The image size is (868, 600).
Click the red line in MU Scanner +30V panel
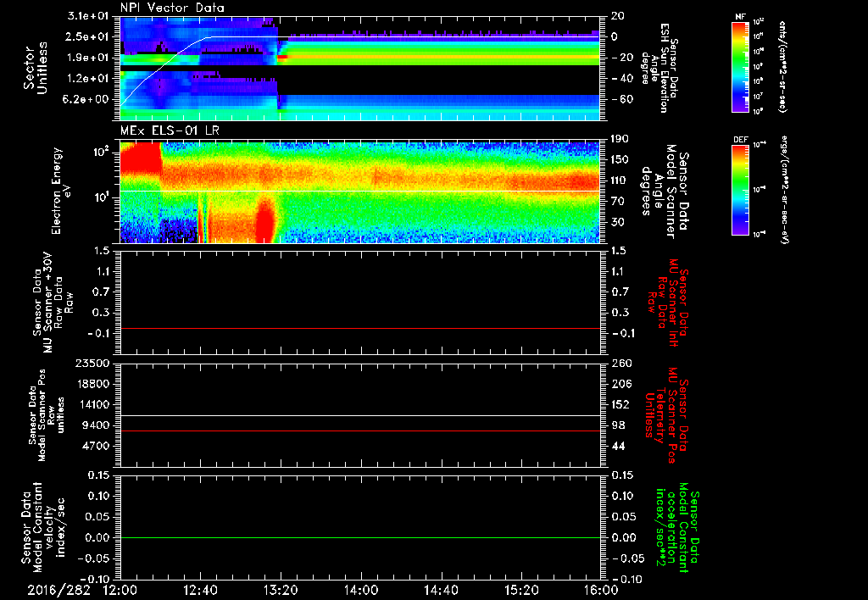[360, 328]
